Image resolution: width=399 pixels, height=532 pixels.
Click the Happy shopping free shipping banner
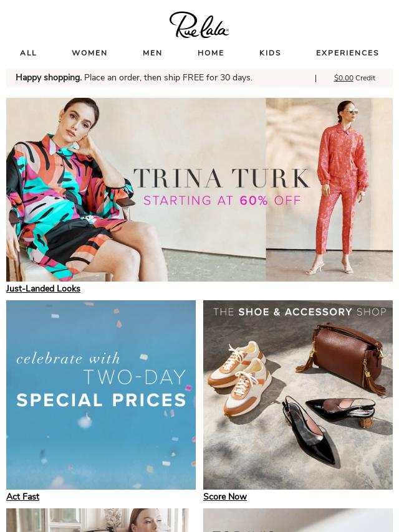click(x=134, y=78)
